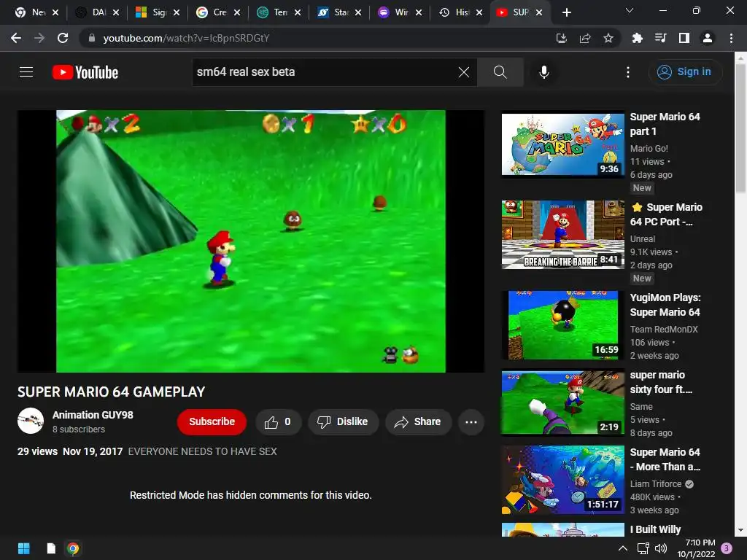
Task: Reload the page
Action: [63, 38]
